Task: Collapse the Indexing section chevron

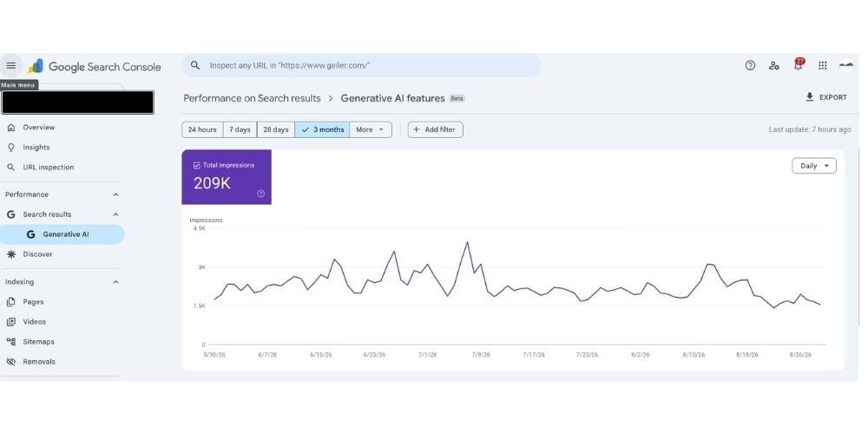Action: click(x=115, y=282)
